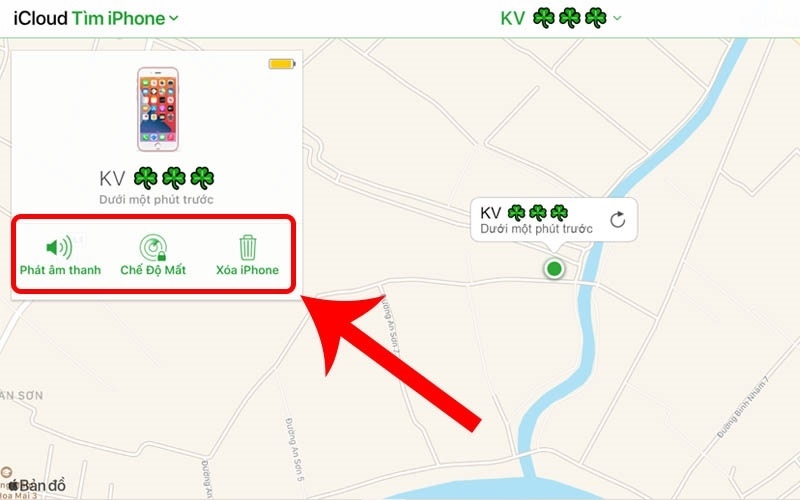Click the Xóa iPhone trash icon
The height and width of the screenshot is (500, 800).
tap(247, 247)
